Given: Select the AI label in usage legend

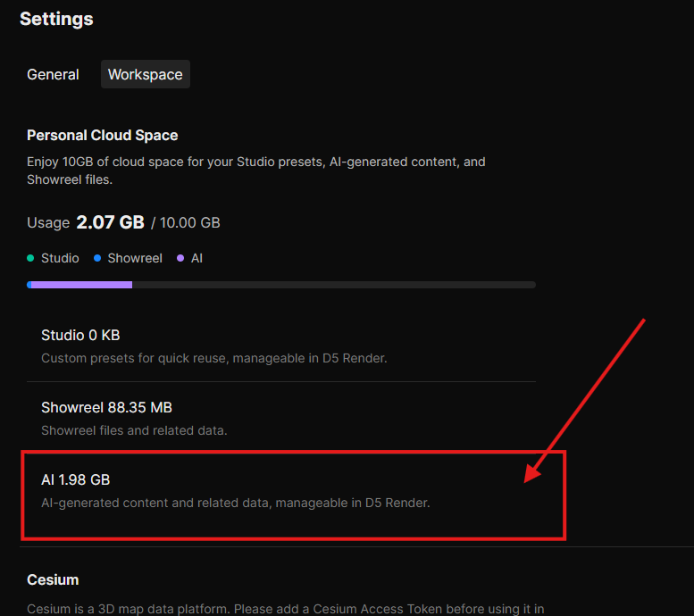Looking at the screenshot, I should (x=196, y=258).
